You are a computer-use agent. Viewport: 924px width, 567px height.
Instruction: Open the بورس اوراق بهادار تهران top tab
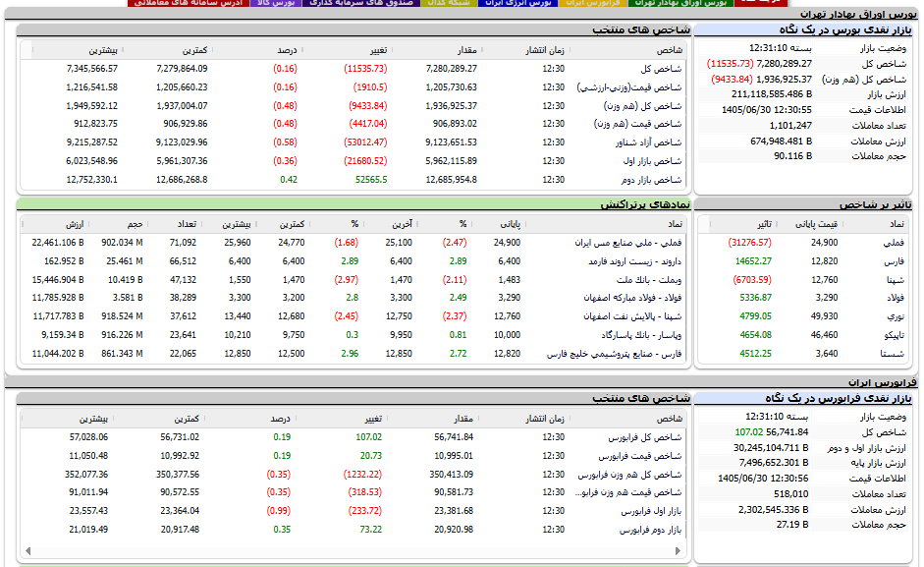click(x=680, y=3)
